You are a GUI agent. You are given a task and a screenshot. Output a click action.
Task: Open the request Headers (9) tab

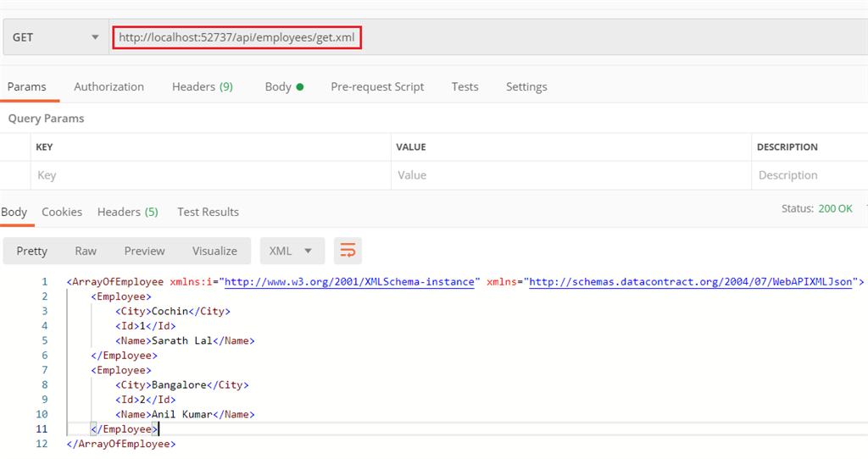point(203,86)
